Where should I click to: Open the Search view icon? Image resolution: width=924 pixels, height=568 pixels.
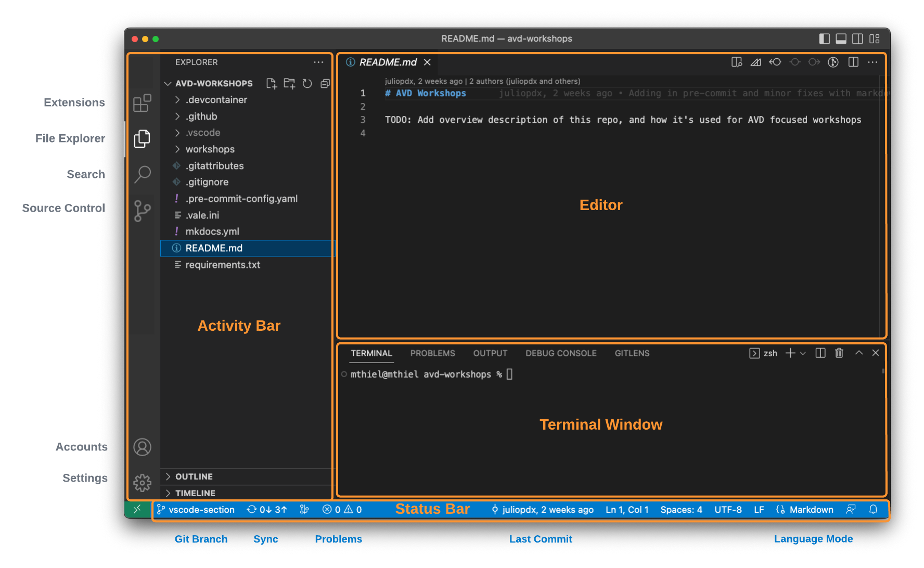[x=142, y=174]
